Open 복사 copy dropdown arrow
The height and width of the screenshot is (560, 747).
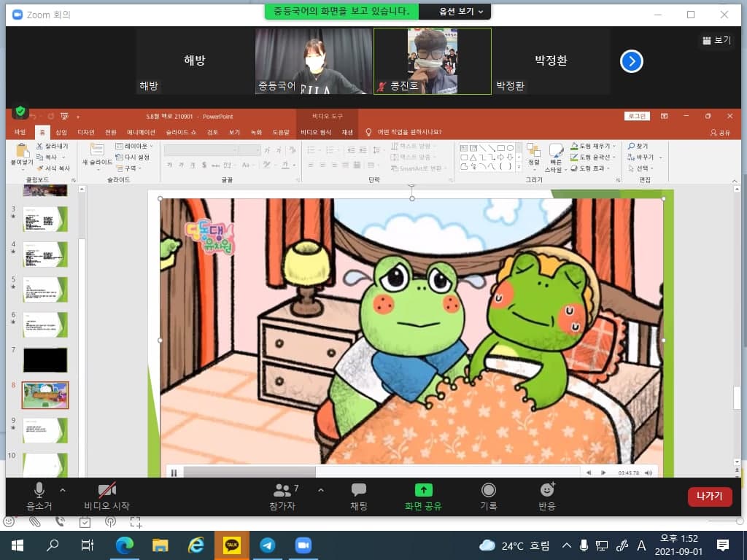[x=63, y=157]
